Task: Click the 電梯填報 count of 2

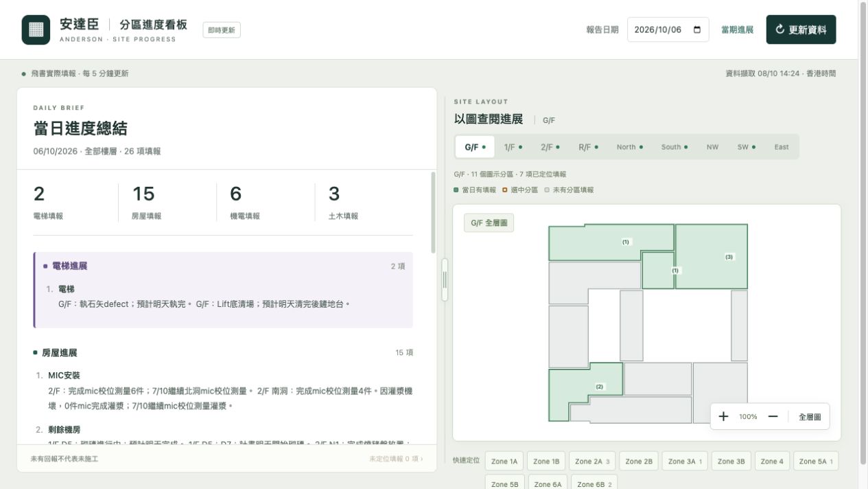Action: (39, 194)
